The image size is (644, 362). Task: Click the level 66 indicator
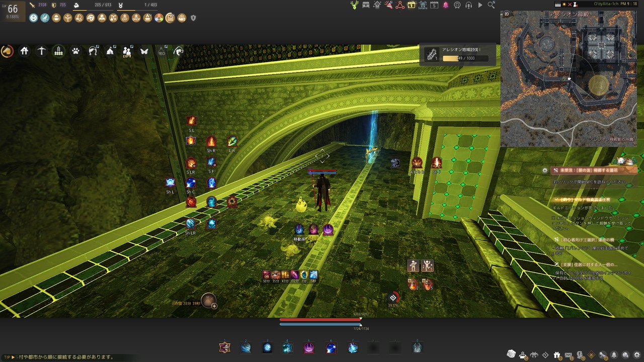(13, 8)
